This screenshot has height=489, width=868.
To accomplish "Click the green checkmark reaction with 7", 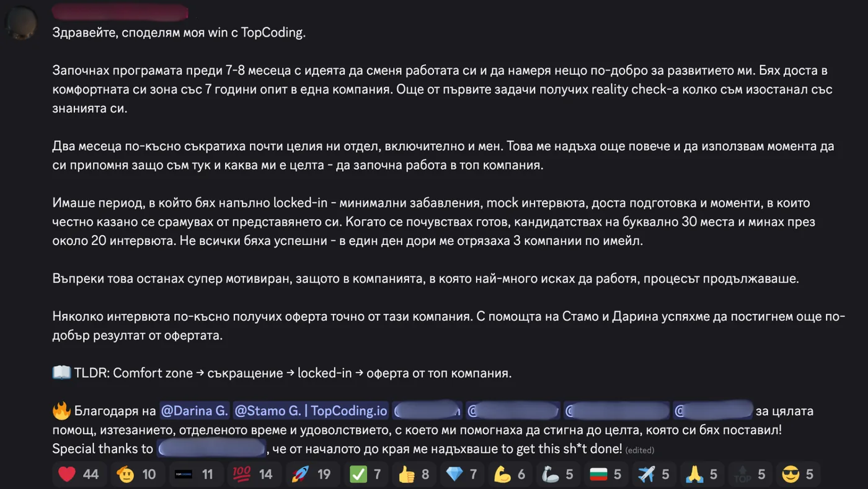I will coord(366,475).
